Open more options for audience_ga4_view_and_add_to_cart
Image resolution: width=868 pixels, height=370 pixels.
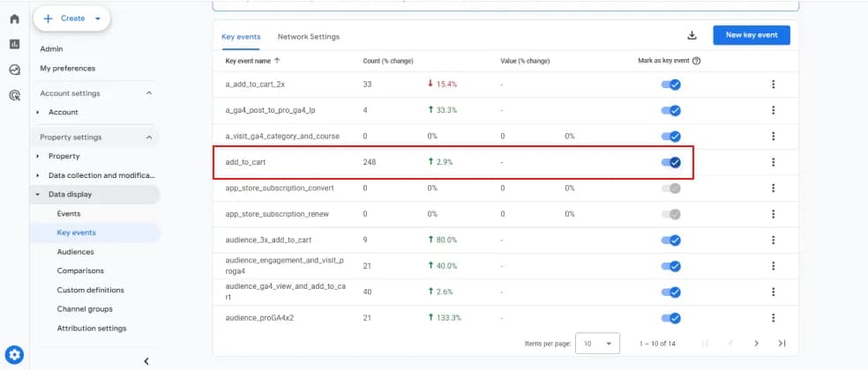[773, 292]
